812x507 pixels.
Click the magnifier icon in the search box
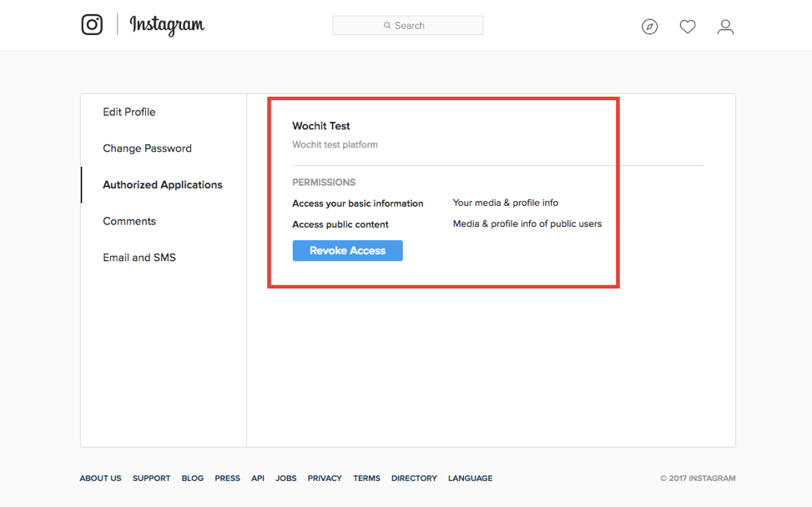[387, 25]
